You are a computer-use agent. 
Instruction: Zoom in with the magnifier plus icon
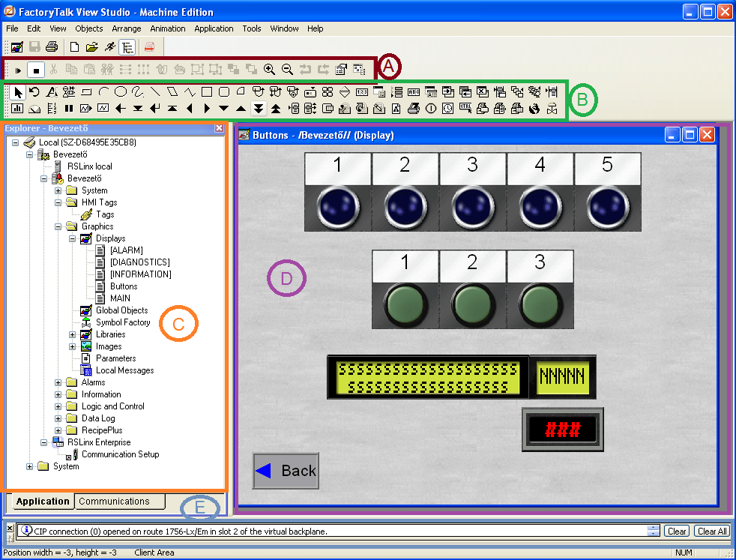coord(269,70)
